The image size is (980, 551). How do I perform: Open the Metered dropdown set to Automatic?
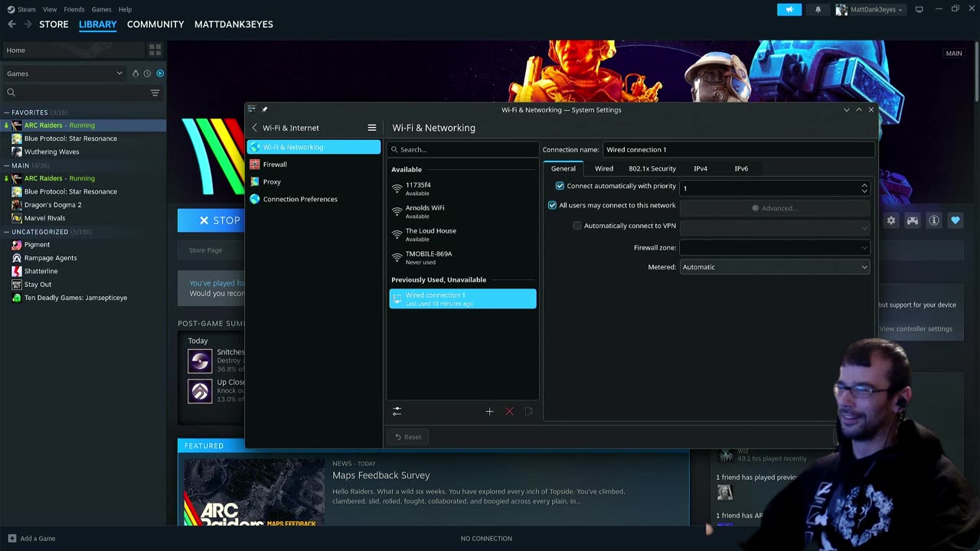coord(775,267)
